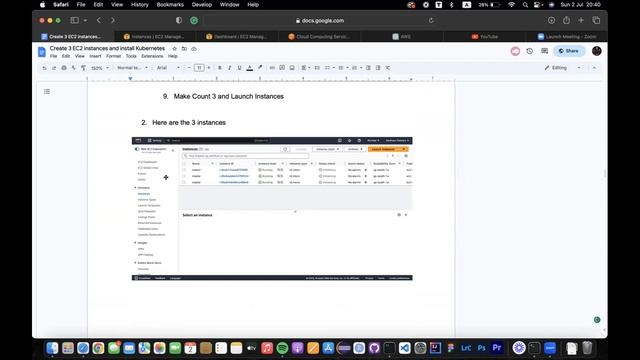The height and width of the screenshot is (360, 640).
Task: Open the text alignment dropdown
Action: [x=306, y=68]
